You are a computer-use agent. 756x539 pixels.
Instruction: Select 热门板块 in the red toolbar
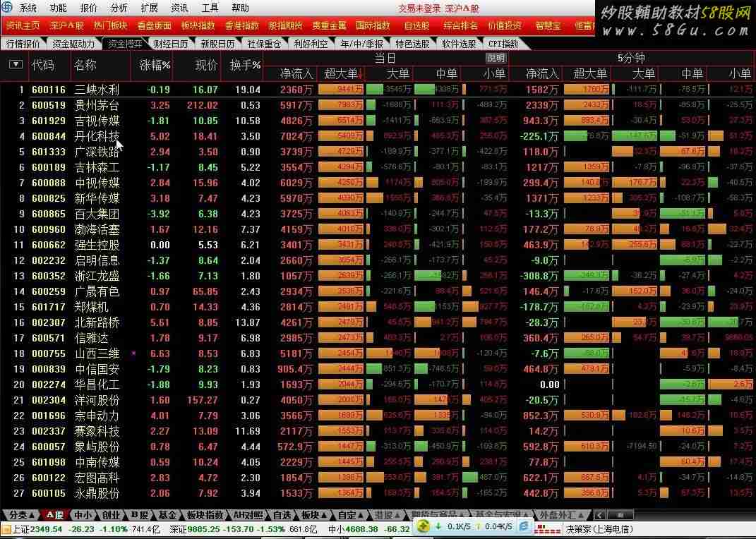[x=110, y=25]
